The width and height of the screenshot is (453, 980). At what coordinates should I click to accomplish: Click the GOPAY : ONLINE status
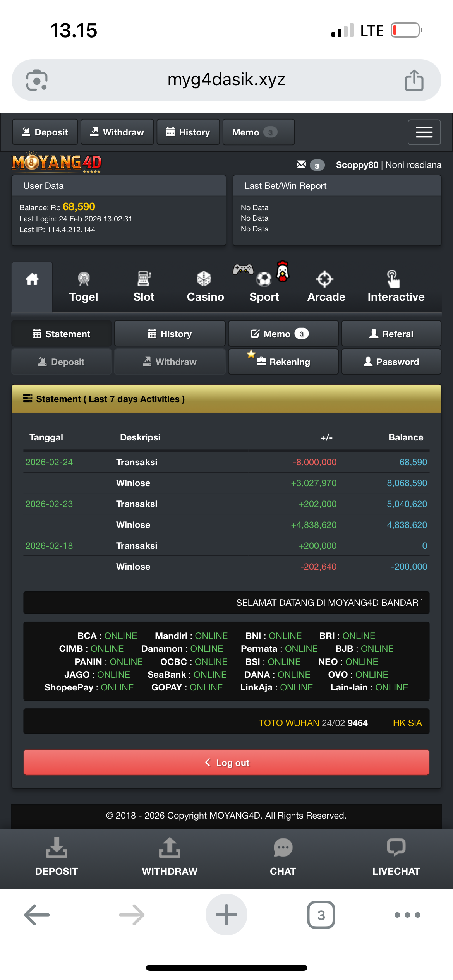187,687
